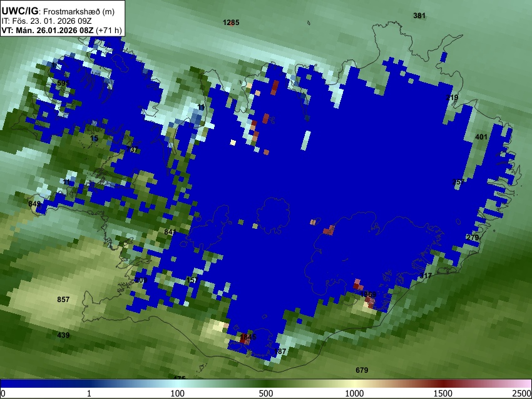Viewport: 532px width, 399px height.
Task: Select the map value 1845
Action: pos(248,337)
